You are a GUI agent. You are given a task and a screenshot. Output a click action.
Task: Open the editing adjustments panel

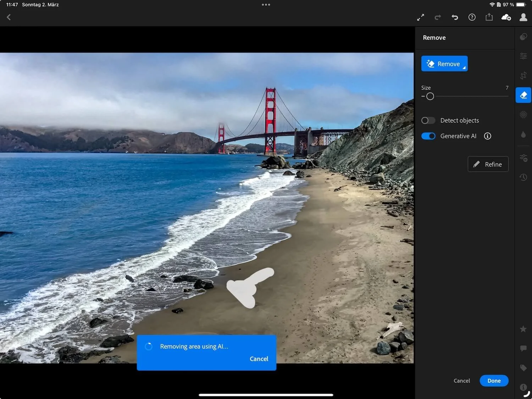pos(523,56)
